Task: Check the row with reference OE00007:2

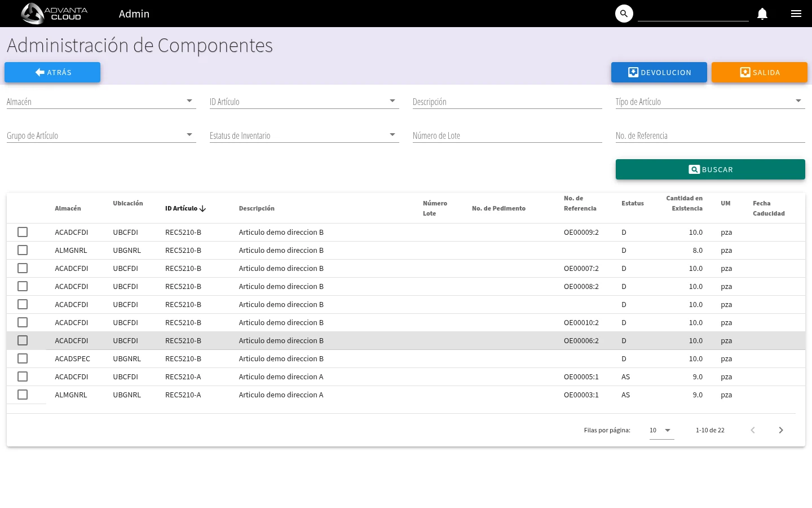Action: (x=23, y=268)
